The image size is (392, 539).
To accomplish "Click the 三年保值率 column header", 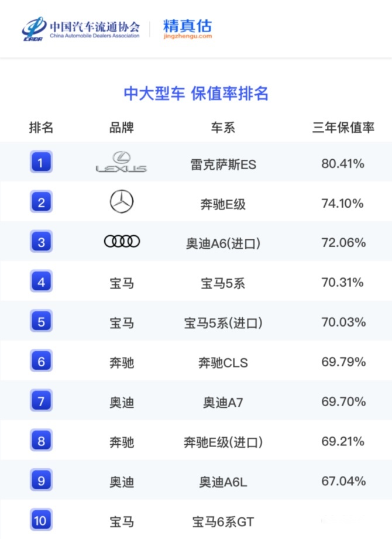I will pyautogui.click(x=343, y=128).
